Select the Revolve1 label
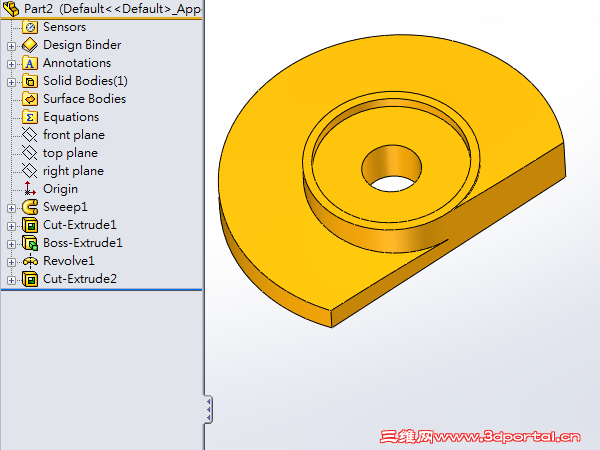600x450 pixels. [x=68, y=261]
